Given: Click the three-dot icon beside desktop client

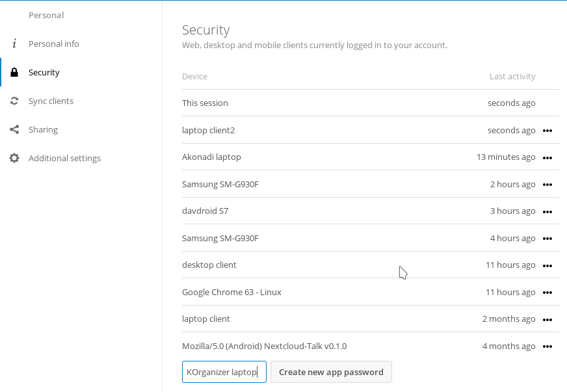Looking at the screenshot, I should [x=547, y=265].
